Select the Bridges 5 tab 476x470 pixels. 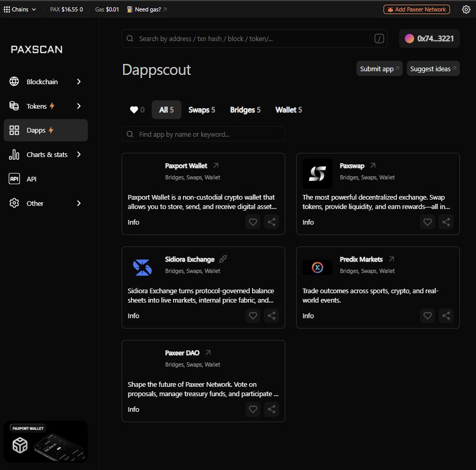tap(245, 110)
